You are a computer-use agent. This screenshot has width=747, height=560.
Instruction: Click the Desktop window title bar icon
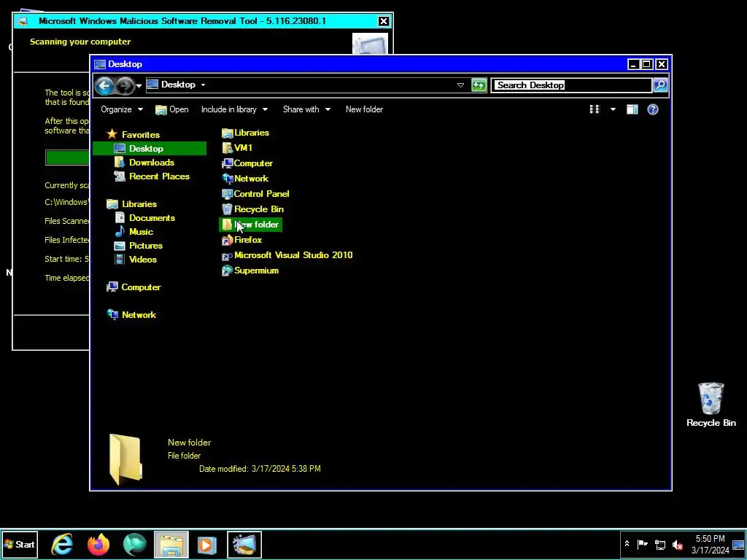[99, 64]
